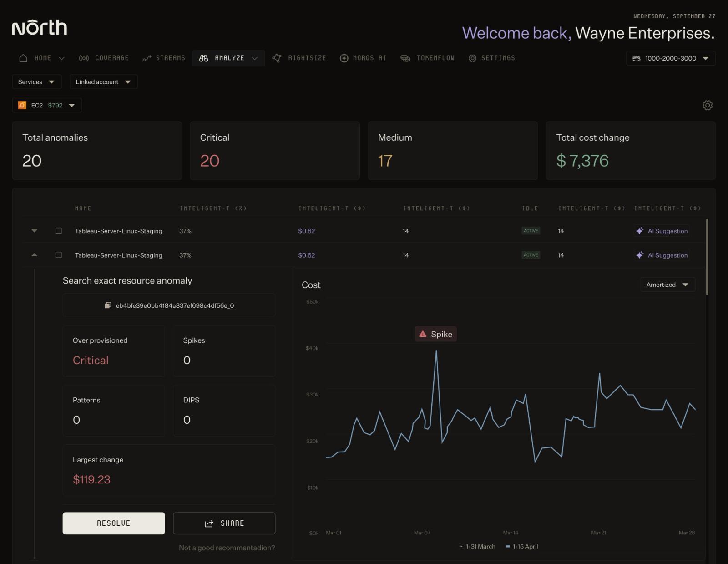This screenshot has height=564, width=728.
Task: Expand the first Tableau-Server-Linux-Staging row
Action: pyautogui.click(x=34, y=231)
